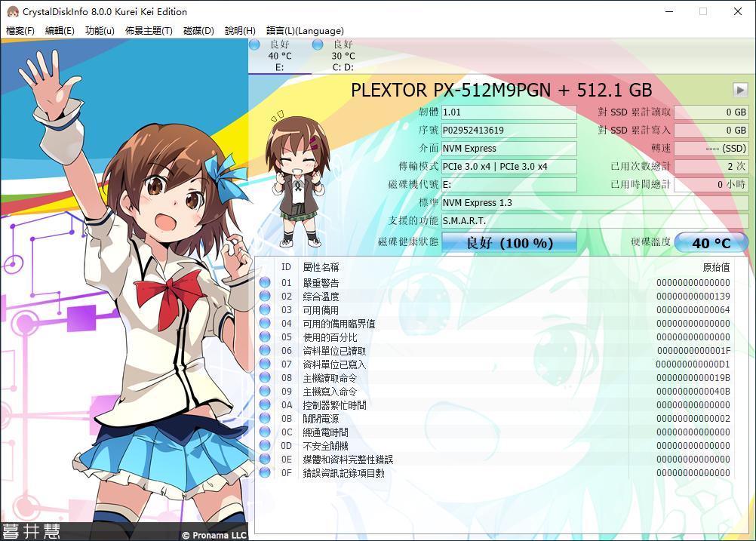Click the status indicator for 可用備用
The height and width of the screenshot is (541, 756).
click(x=266, y=309)
